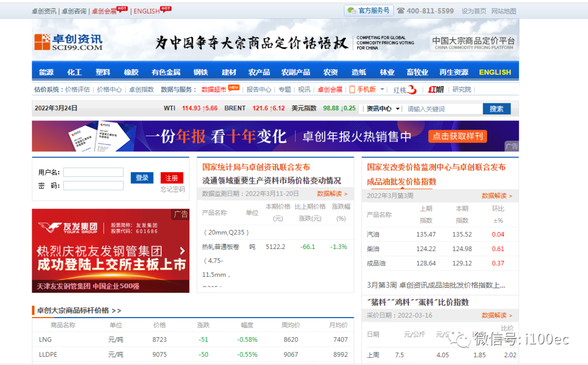
Task: Go to 有色金属 section
Action: 166,72
